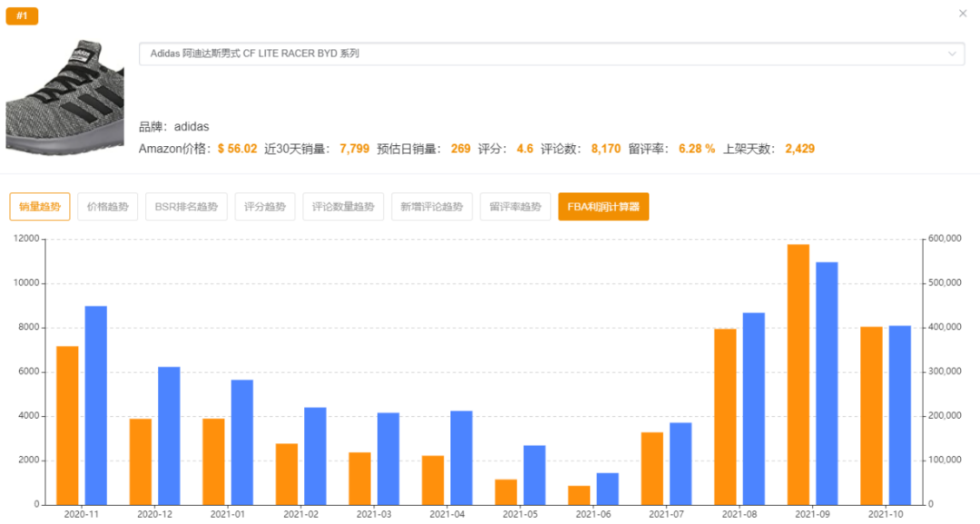Click the Adidas shoe thumbnail
980x524 pixels.
click(x=65, y=97)
